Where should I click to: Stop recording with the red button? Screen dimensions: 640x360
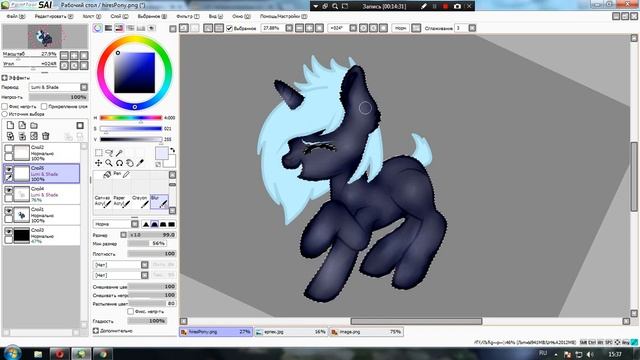pyautogui.click(x=445, y=6)
